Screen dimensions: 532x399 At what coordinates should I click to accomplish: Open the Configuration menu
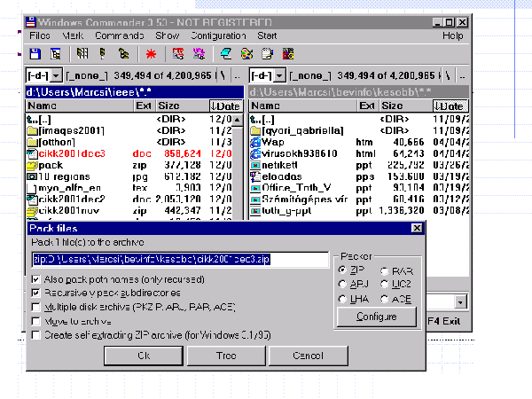[x=218, y=35]
